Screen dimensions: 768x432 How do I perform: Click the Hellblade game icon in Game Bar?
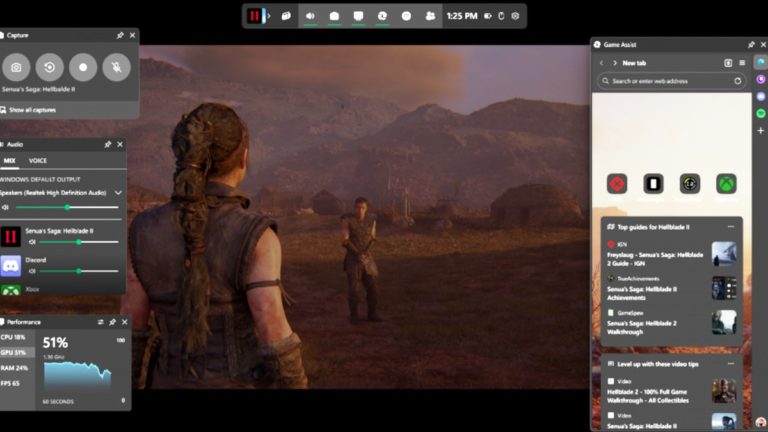[254, 16]
